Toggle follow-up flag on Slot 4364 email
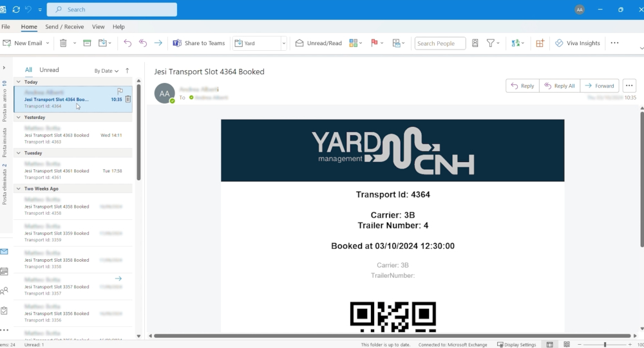The image size is (644, 348). pos(120,91)
